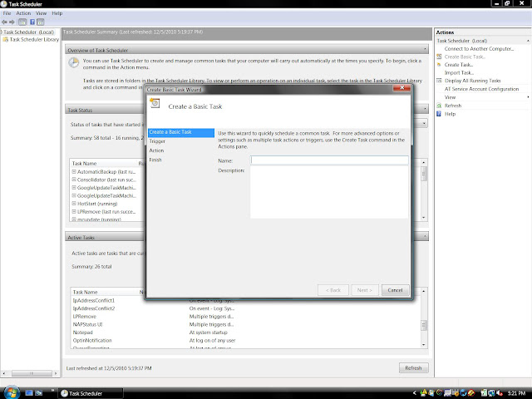The width and height of the screenshot is (532, 399).
Task: Click the Refresh icon in Actions pane
Action: [x=439, y=106]
